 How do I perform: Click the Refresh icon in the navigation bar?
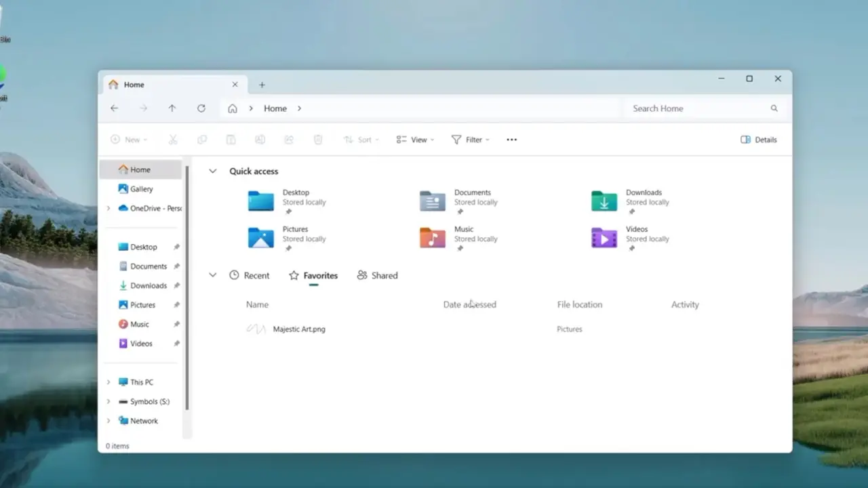(201, 108)
